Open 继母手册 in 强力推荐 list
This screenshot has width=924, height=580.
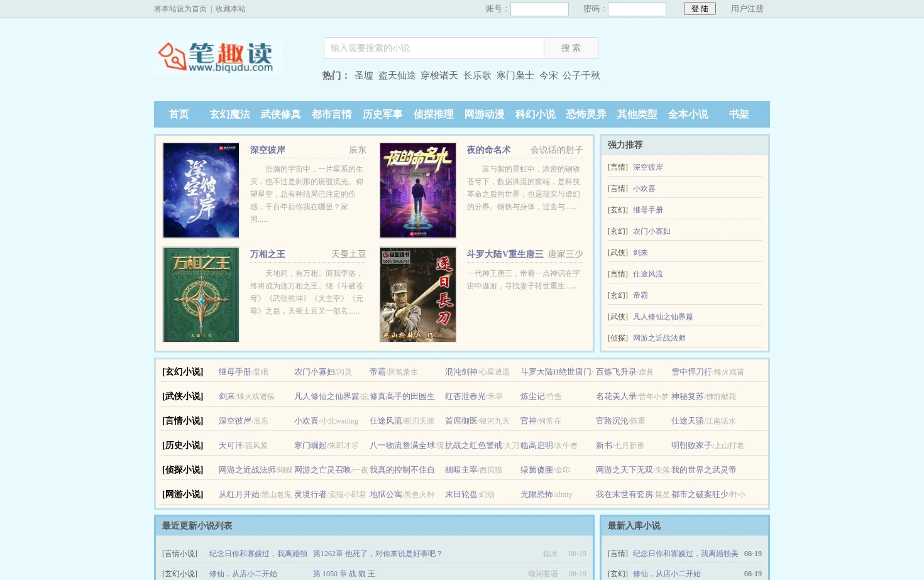648,210
